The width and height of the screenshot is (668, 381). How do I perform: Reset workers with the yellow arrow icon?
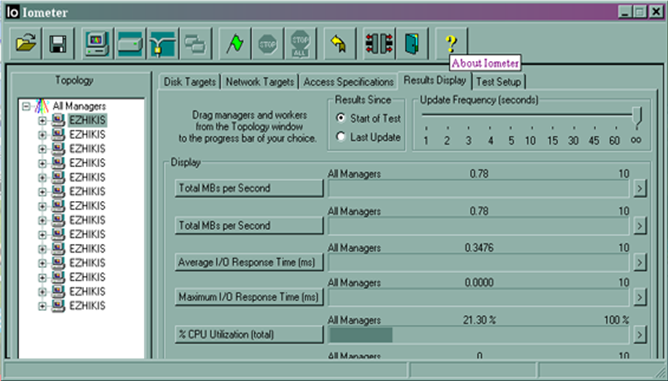point(339,43)
